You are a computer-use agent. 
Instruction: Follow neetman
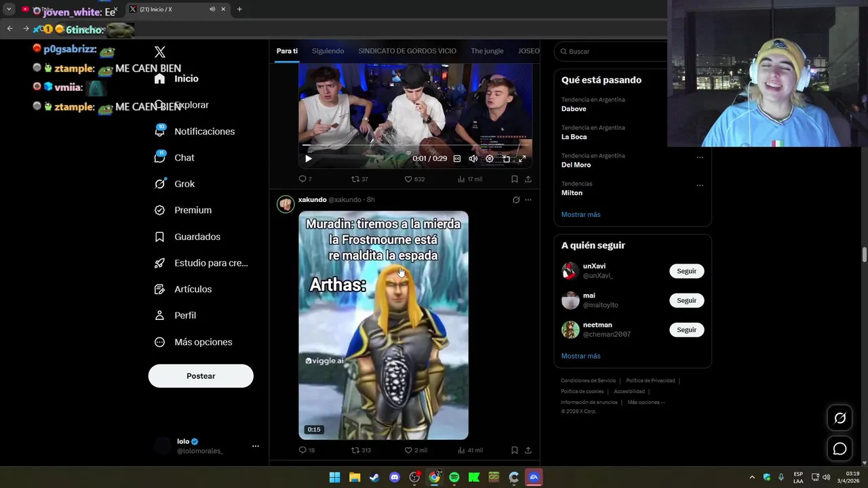(x=687, y=330)
